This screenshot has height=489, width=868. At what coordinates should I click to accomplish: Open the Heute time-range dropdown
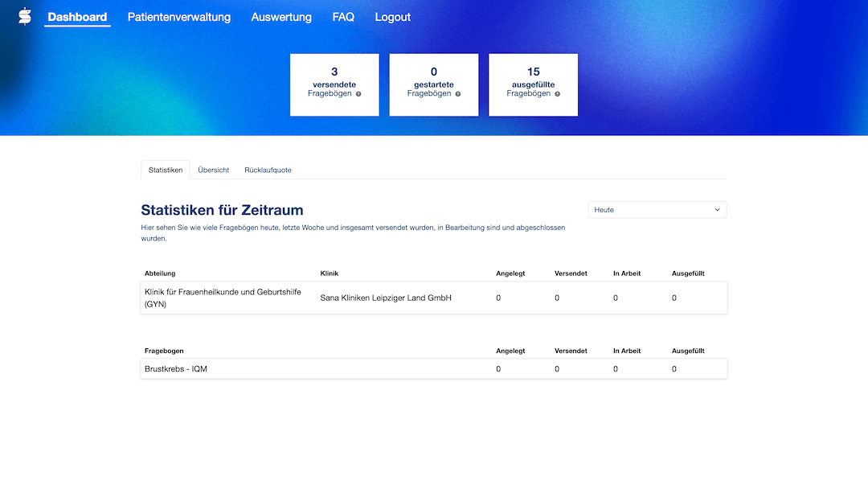coord(657,209)
